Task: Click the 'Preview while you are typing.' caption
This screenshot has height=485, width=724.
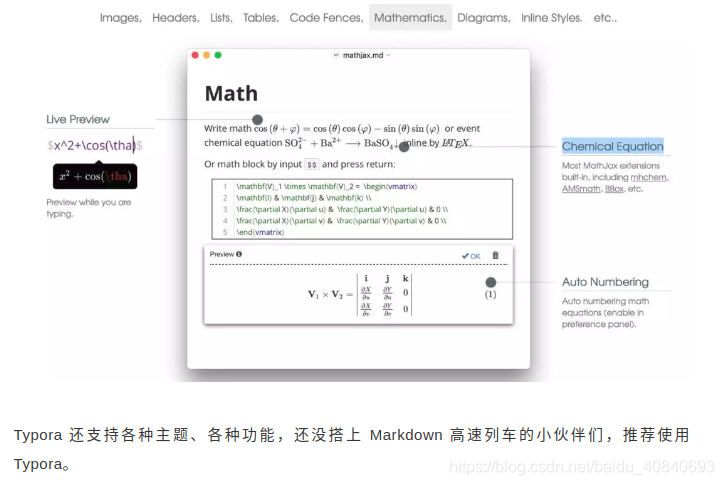Action: point(89,208)
